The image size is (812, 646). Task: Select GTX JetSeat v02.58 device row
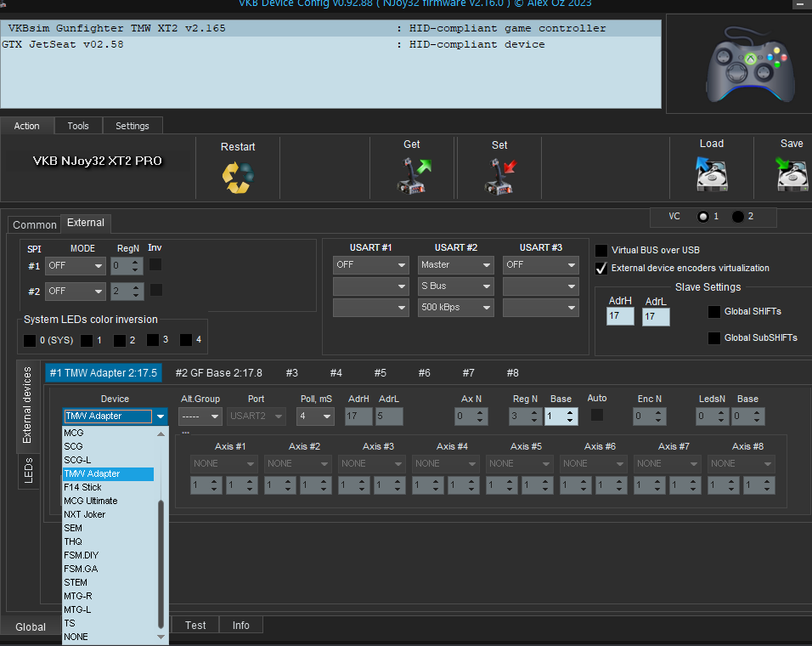point(331,44)
